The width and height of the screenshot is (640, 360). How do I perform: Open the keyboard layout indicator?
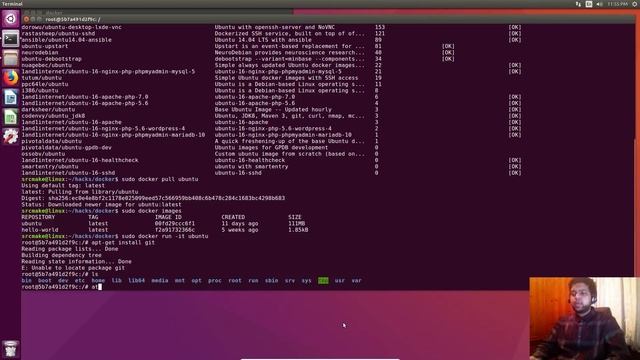point(589,4)
